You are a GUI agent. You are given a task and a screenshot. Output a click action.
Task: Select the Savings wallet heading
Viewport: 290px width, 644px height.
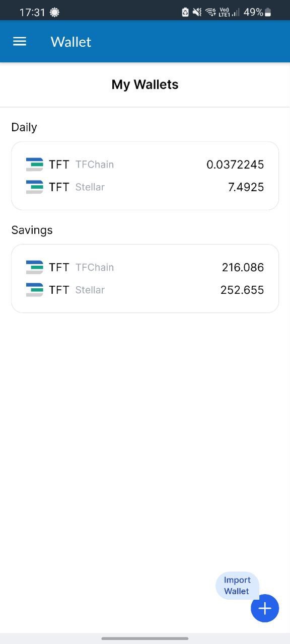tap(32, 230)
